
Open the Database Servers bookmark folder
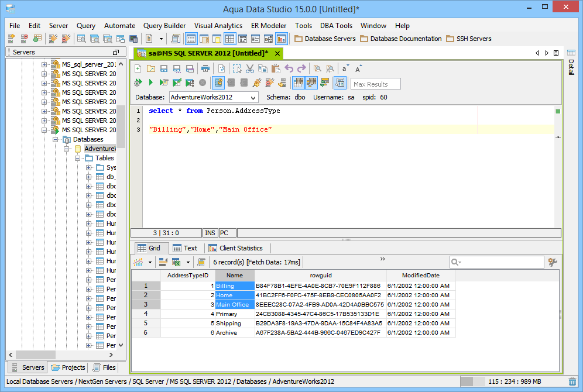[325, 39]
